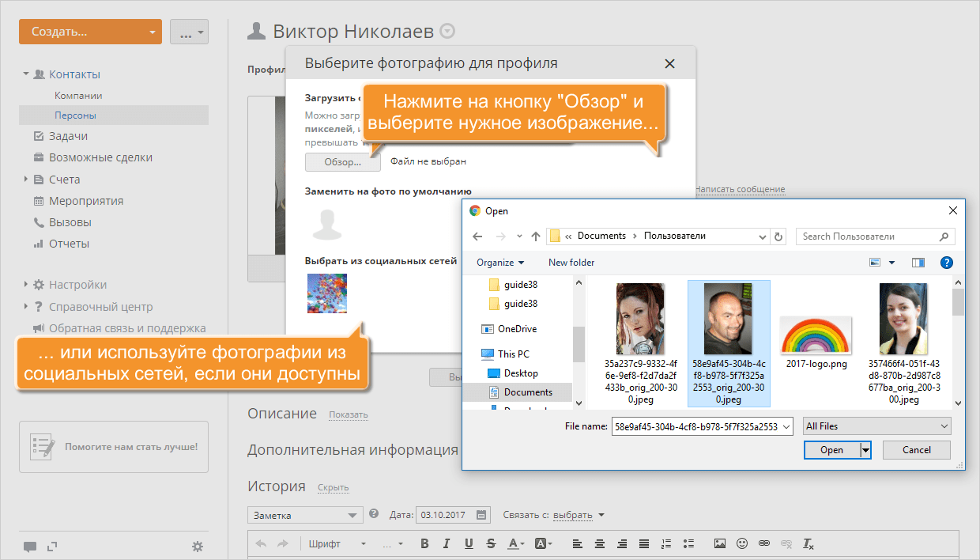Click the Создать button
Image resolution: width=980 pixels, height=560 pixels.
(x=90, y=32)
